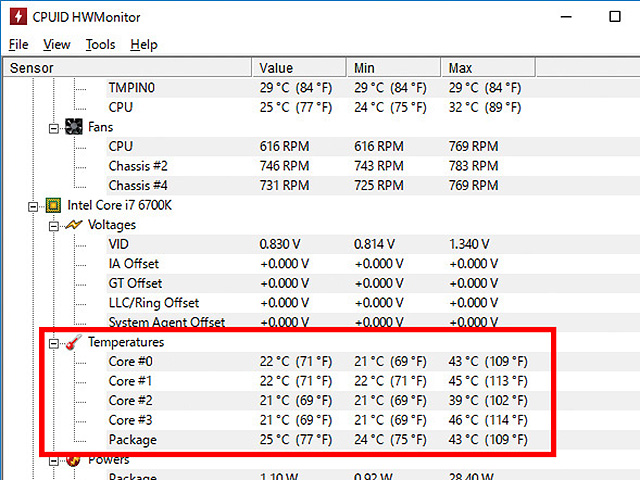Click the 39 °C (102 °F) max value

pyautogui.click(x=488, y=401)
